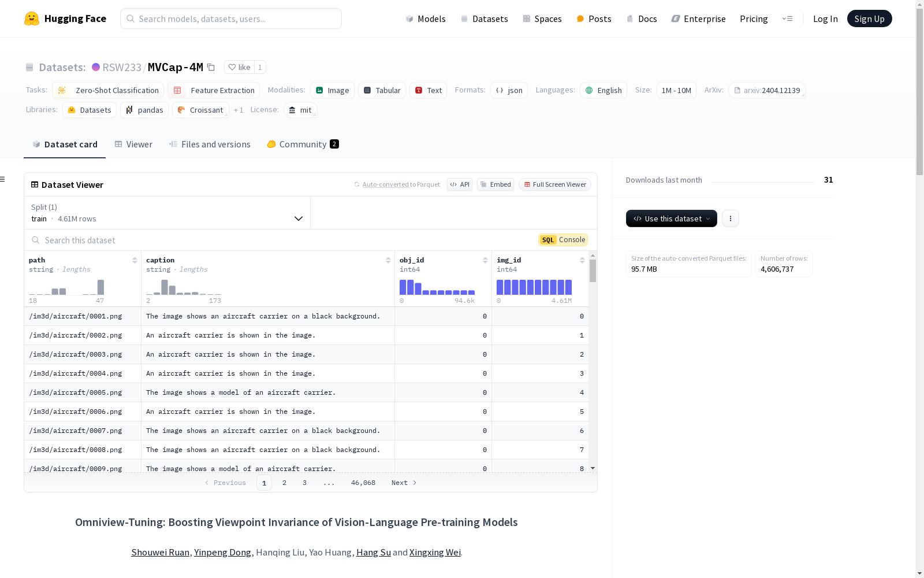The height and width of the screenshot is (578, 924).
Task: Go to Models in top navigation
Action: tap(426, 18)
